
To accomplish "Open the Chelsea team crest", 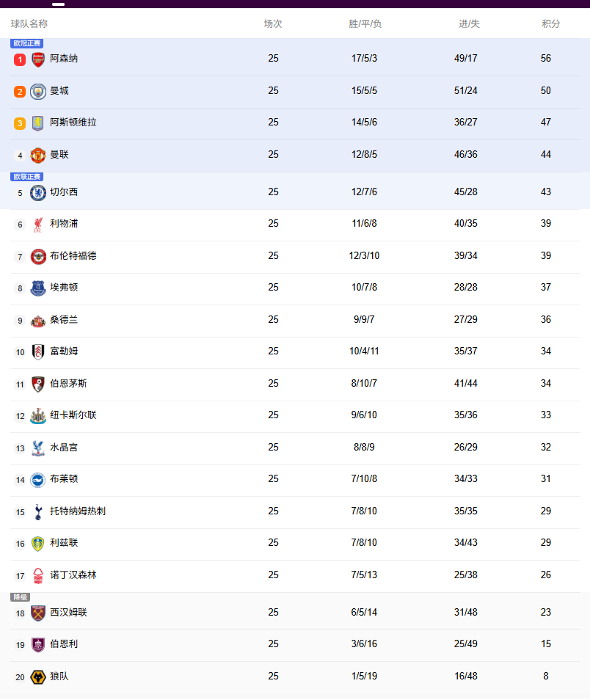I will tap(38, 193).
